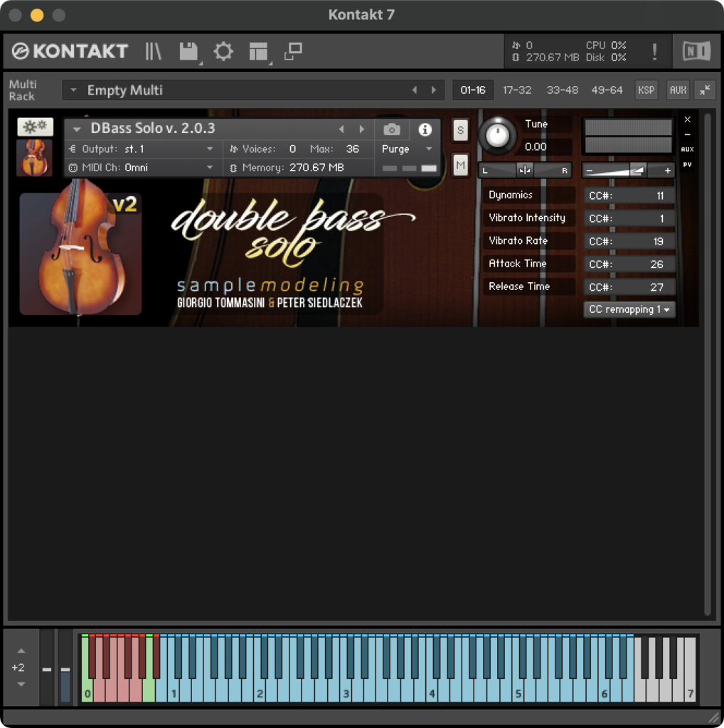Image resolution: width=724 pixels, height=728 pixels.
Task: Open the Purge dropdown
Action: [407, 149]
